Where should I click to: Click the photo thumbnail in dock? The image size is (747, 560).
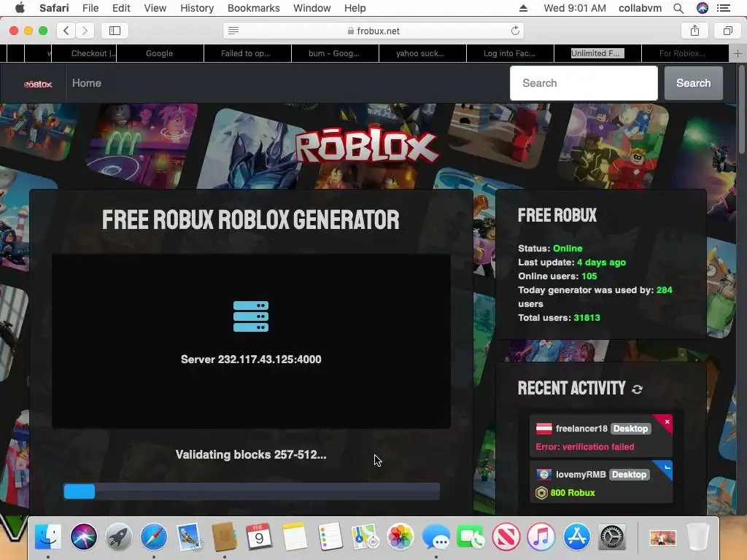pyautogui.click(x=662, y=538)
